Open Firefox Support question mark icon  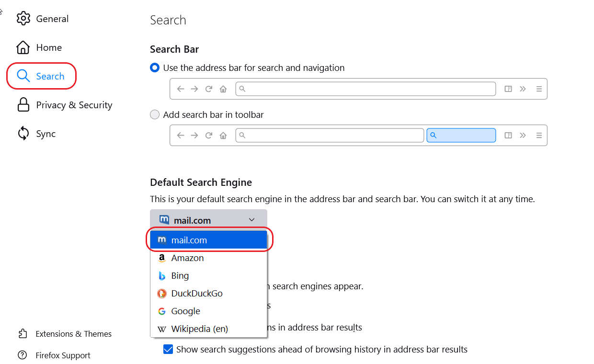tap(23, 355)
